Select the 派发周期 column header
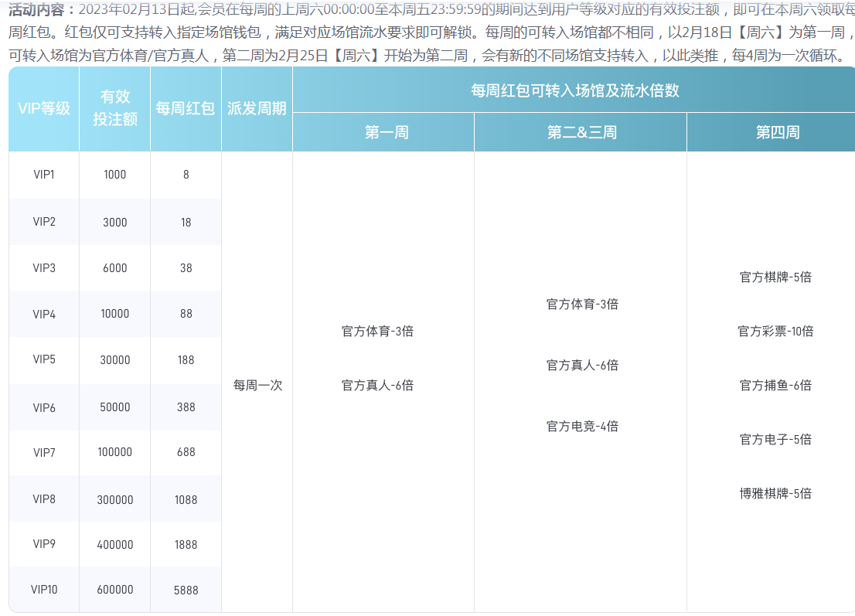 tap(257, 108)
